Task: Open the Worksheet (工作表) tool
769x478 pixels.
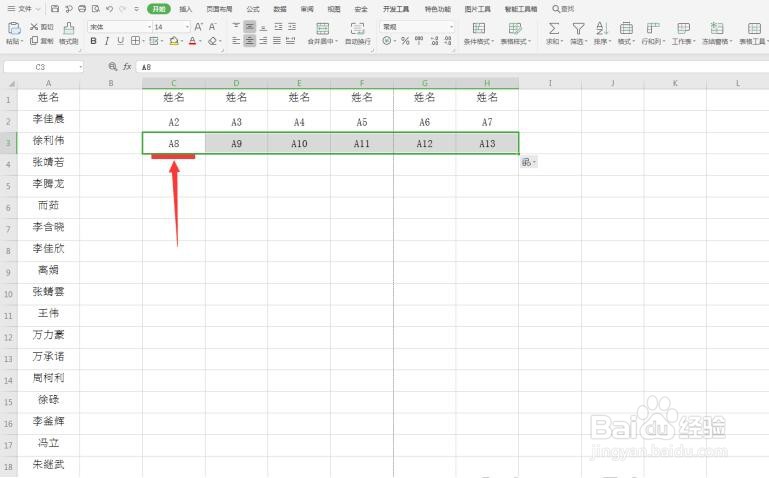Action: tap(684, 33)
